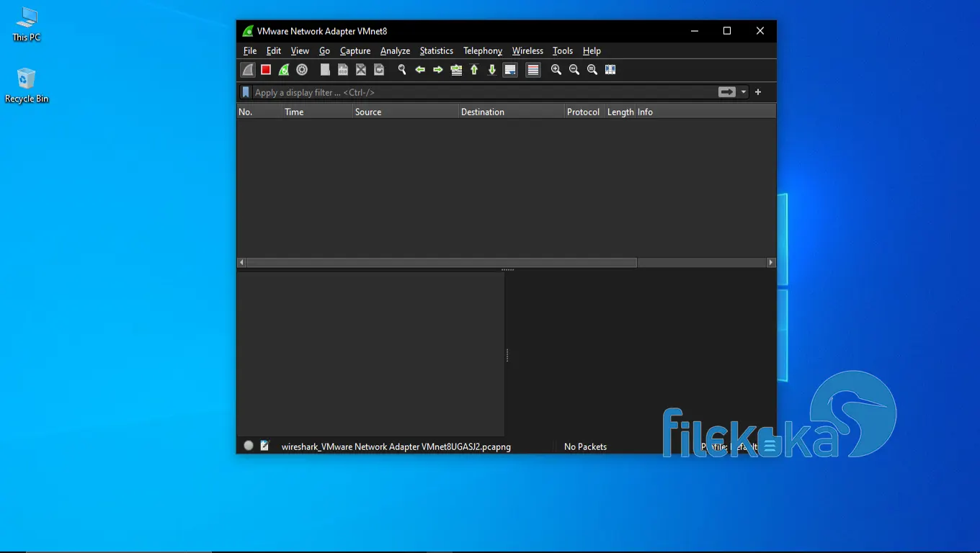Click the Wireshark logo in the title bar
This screenshot has width=980, height=553.
click(248, 31)
